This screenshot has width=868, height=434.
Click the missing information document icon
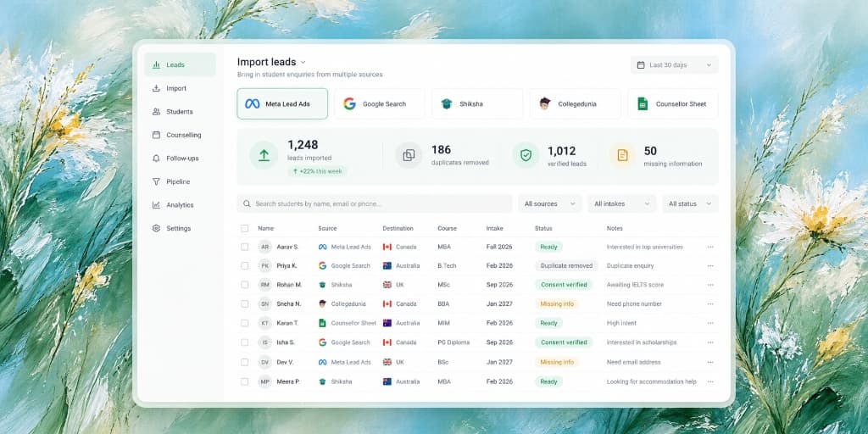623,156
